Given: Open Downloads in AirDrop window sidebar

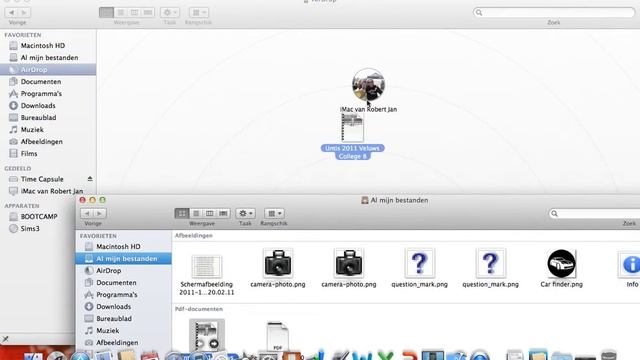Looking at the screenshot, I should [38, 106].
